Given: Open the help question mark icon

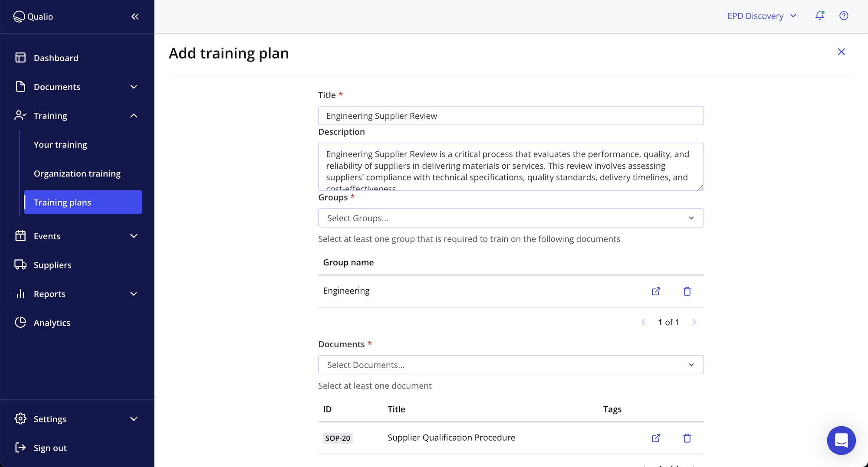Looking at the screenshot, I should pos(844,16).
